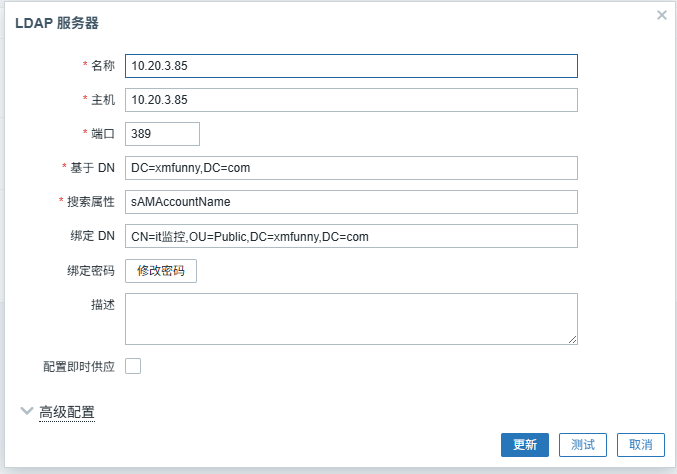Focus the 名称 input field
Viewport: 677px width, 474px height.
(351, 66)
